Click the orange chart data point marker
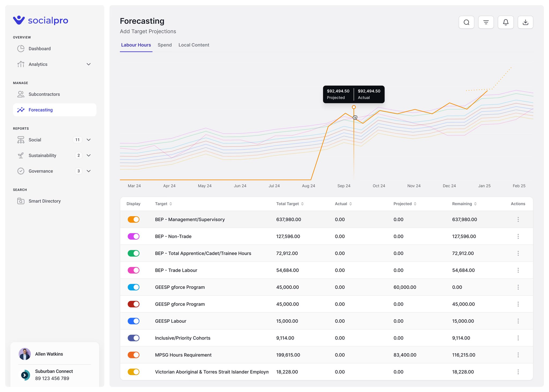This screenshot has width=549, height=392. (354, 107)
